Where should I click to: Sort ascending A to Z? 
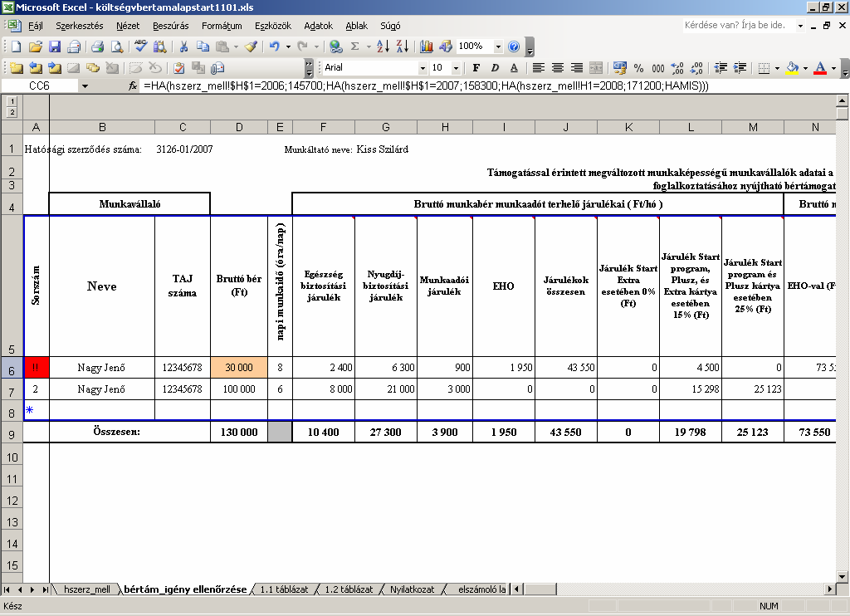pyautogui.click(x=383, y=46)
